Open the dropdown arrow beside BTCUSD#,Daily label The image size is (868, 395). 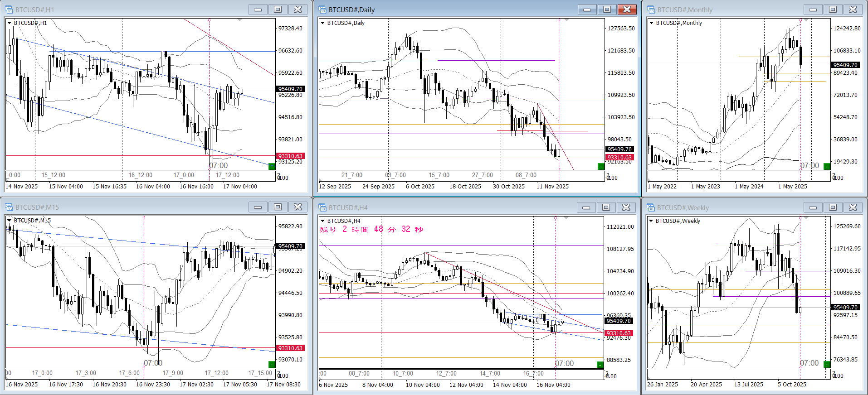323,23
